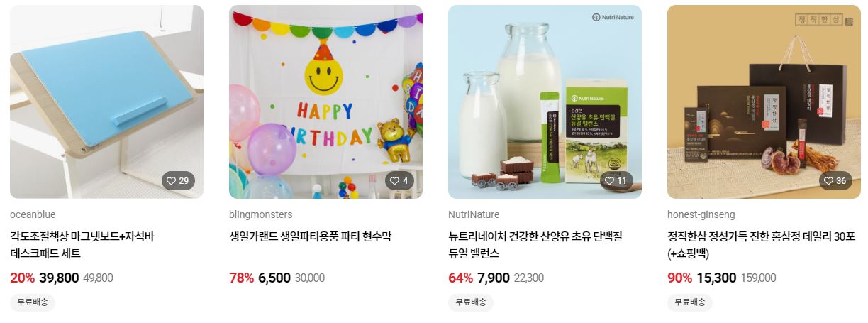The width and height of the screenshot is (868, 323).
Task: Open the blue angle-adjustable desk pad image
Action: (106, 102)
